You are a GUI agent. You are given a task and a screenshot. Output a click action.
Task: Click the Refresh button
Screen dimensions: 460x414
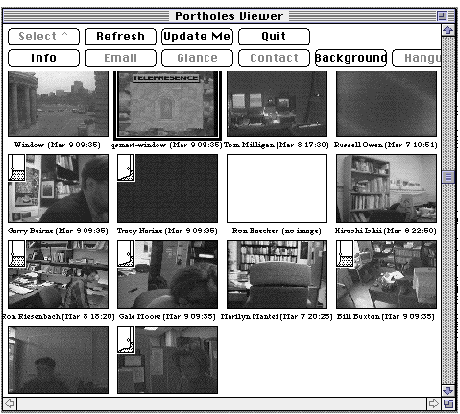121,36
